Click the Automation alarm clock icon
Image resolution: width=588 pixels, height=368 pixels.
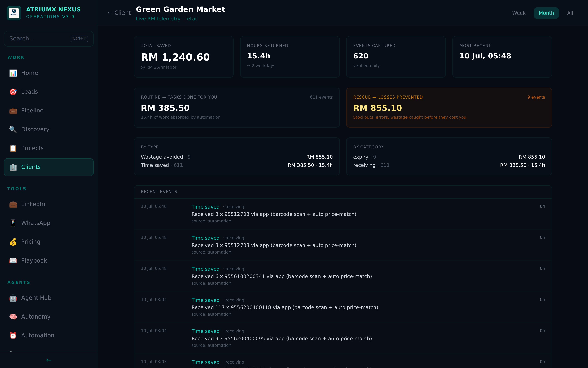pyautogui.click(x=13, y=335)
